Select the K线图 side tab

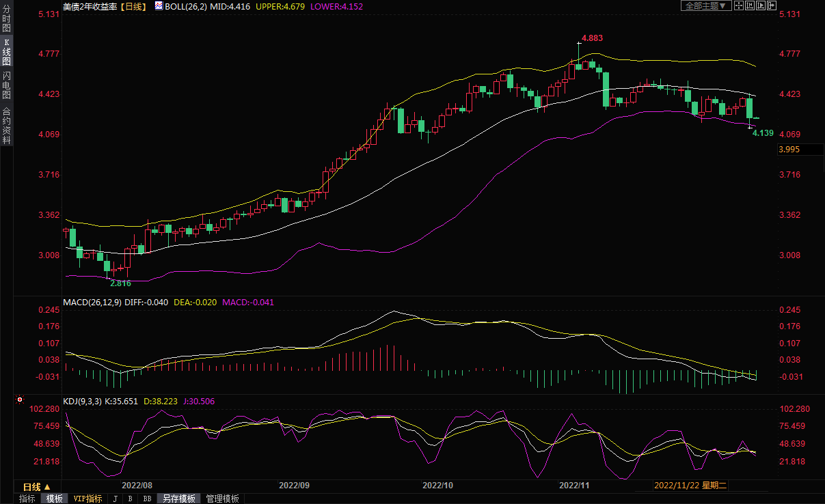pos(6,52)
